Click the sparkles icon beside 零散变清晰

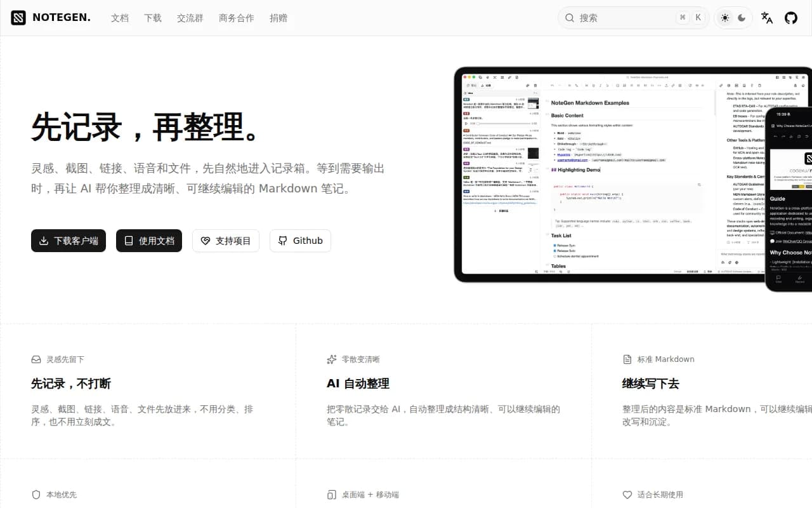[x=332, y=359]
